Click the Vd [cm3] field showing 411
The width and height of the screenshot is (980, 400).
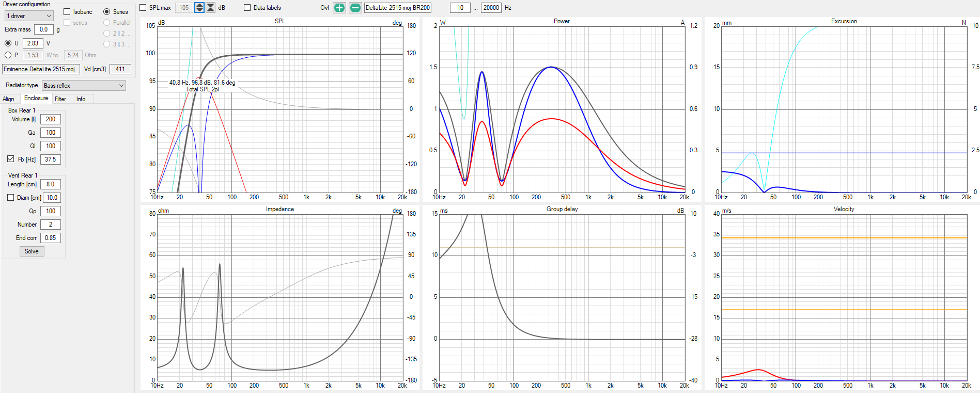point(120,69)
